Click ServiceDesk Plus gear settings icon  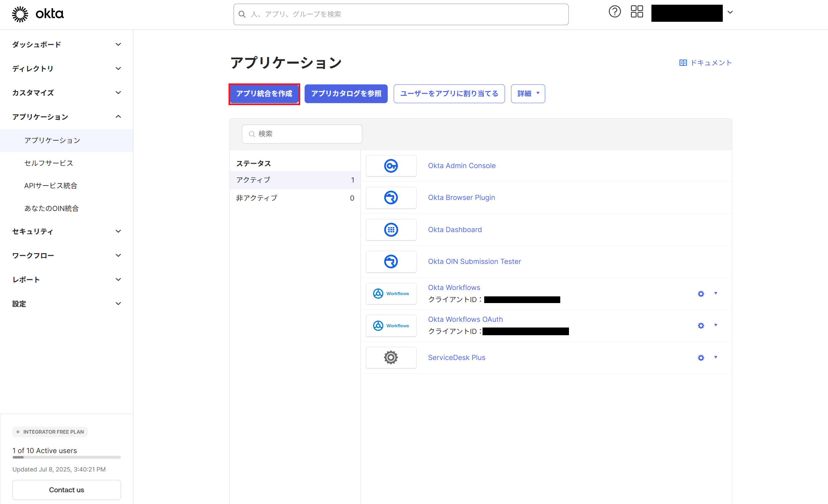pyautogui.click(x=701, y=358)
